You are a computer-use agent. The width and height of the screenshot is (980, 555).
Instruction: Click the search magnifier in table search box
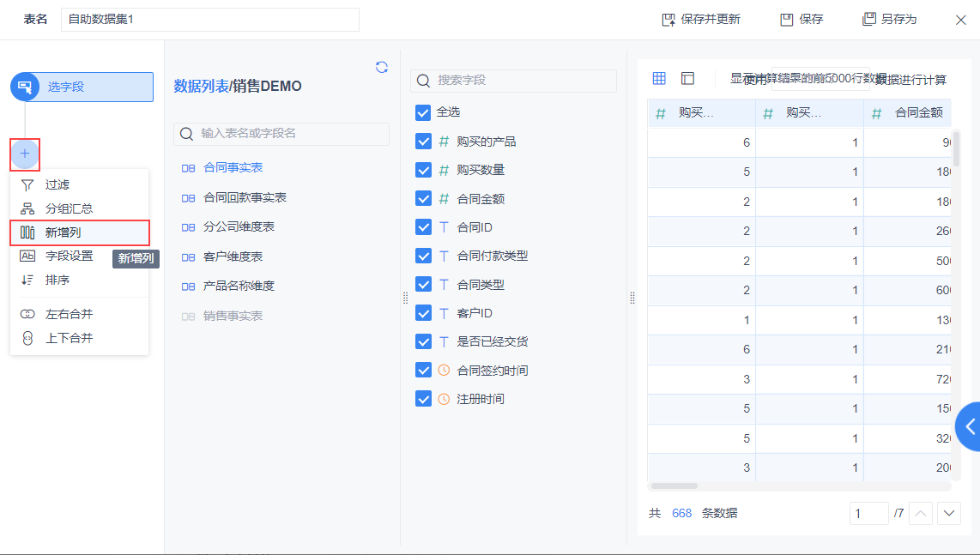tap(186, 134)
